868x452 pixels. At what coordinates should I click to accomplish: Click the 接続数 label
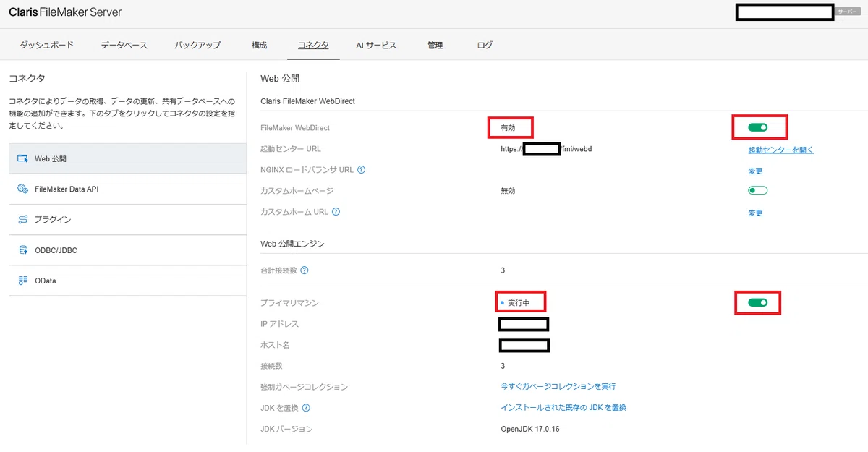click(272, 366)
